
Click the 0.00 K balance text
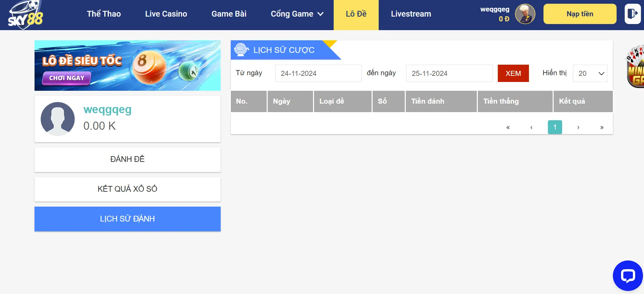(x=99, y=126)
